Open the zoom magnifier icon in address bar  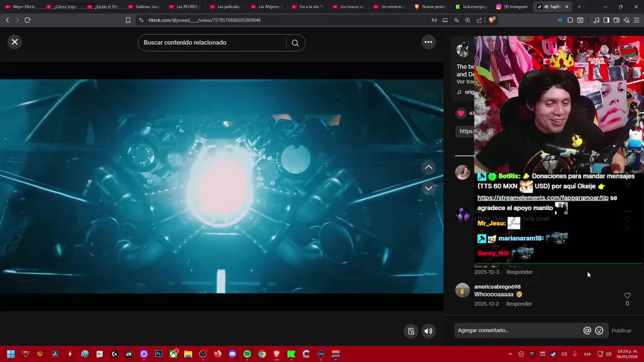click(x=468, y=20)
